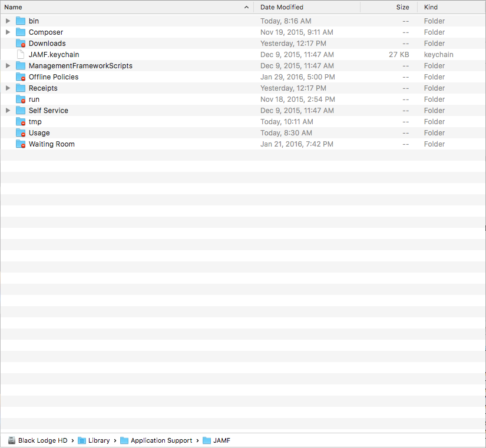The image size is (486, 448).
Task: Expand the Composer folder disclosure triangle
Action: pyautogui.click(x=8, y=32)
